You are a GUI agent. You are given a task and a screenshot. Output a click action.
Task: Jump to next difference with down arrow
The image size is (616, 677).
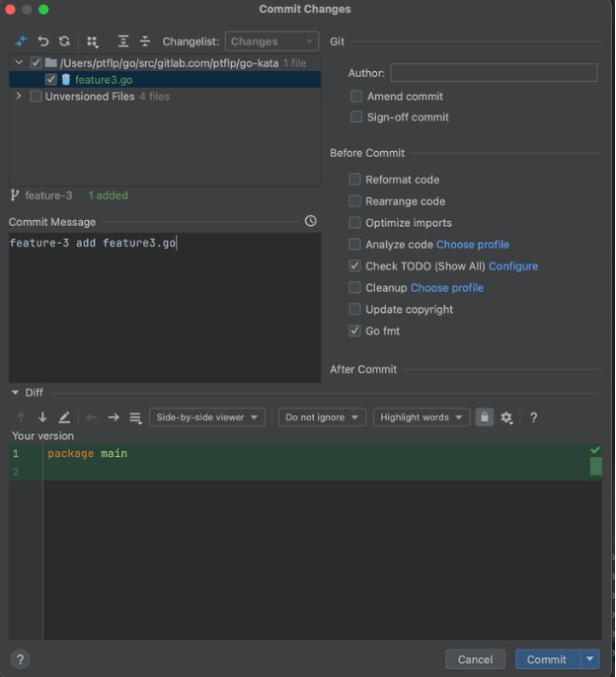tap(42, 417)
